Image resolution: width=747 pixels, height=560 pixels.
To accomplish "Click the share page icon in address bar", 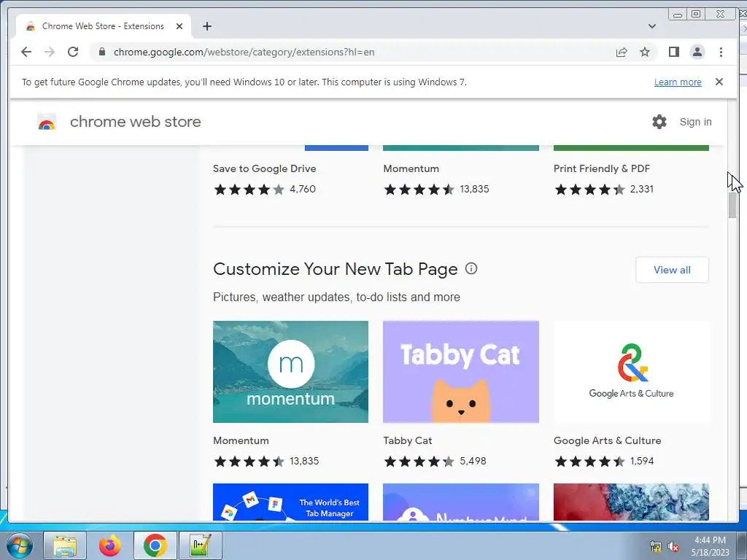I will tap(622, 52).
